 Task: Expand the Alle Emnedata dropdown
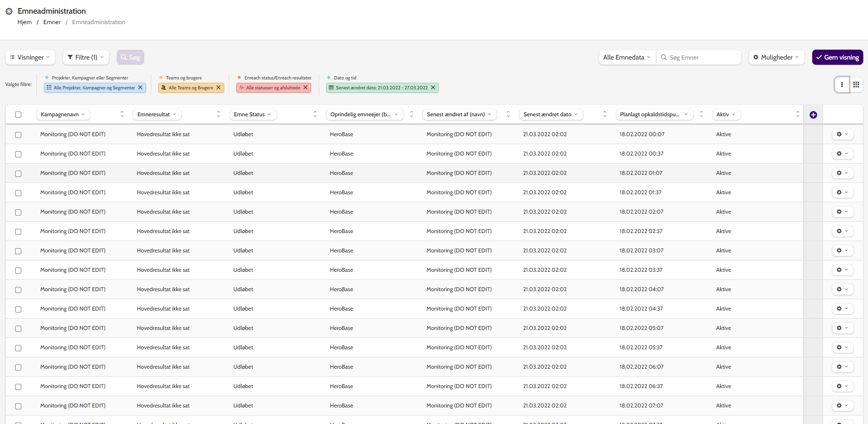click(x=627, y=57)
